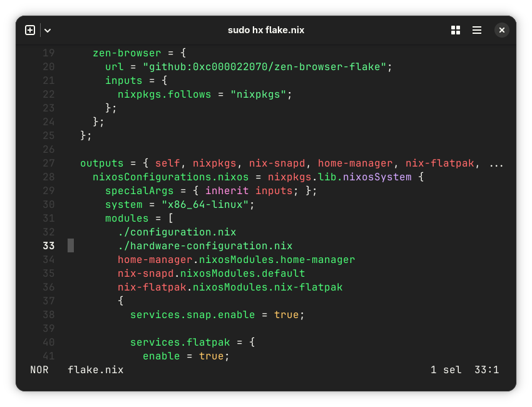The height and width of the screenshot is (407, 532).
Task: Click the truncated '...' on outputs line
Action: coord(496,163)
